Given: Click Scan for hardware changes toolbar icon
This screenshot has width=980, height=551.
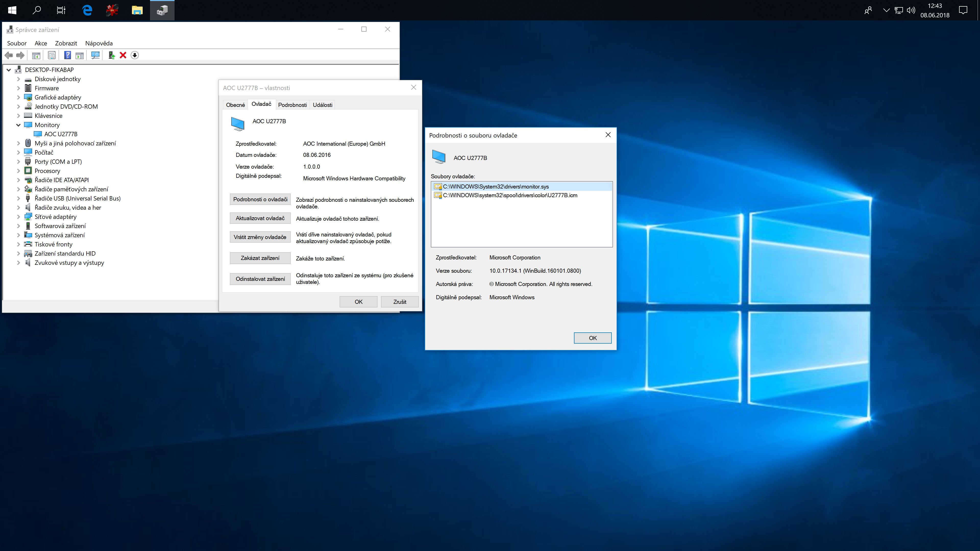Looking at the screenshot, I should pos(95,56).
